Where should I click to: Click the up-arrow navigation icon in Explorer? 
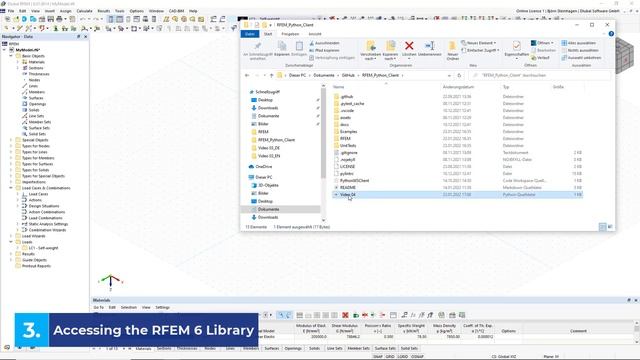pos(271,76)
